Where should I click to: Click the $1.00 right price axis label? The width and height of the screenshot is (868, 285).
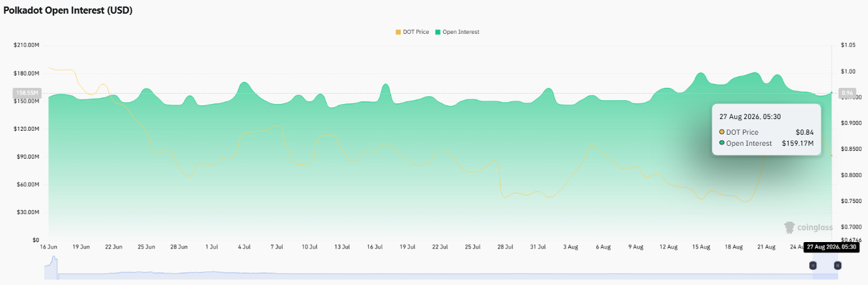tap(848, 72)
